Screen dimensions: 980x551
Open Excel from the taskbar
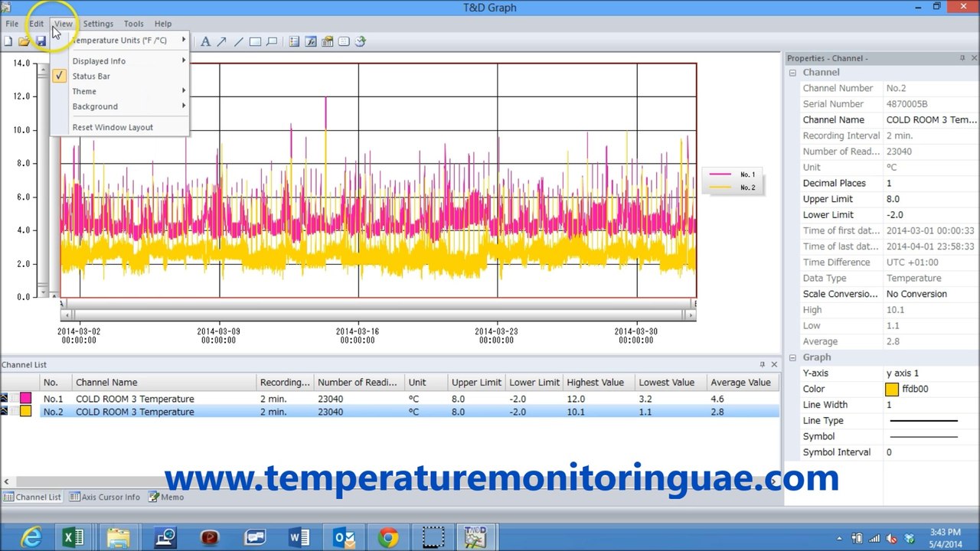click(x=73, y=537)
